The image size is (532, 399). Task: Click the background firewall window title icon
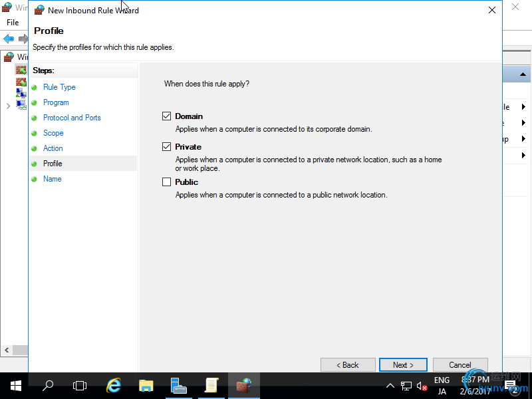(7, 7)
